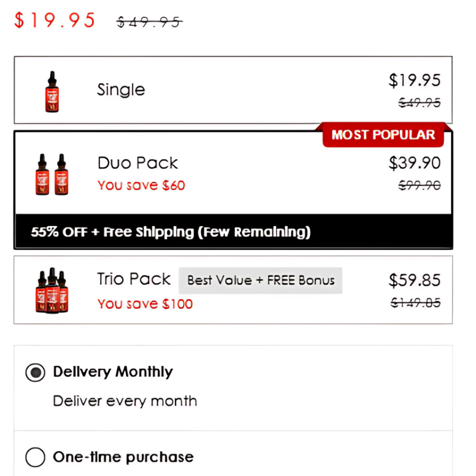The height and width of the screenshot is (476, 476).
Task: Click the $39.90 Duo Pack price
Action: pos(414,163)
